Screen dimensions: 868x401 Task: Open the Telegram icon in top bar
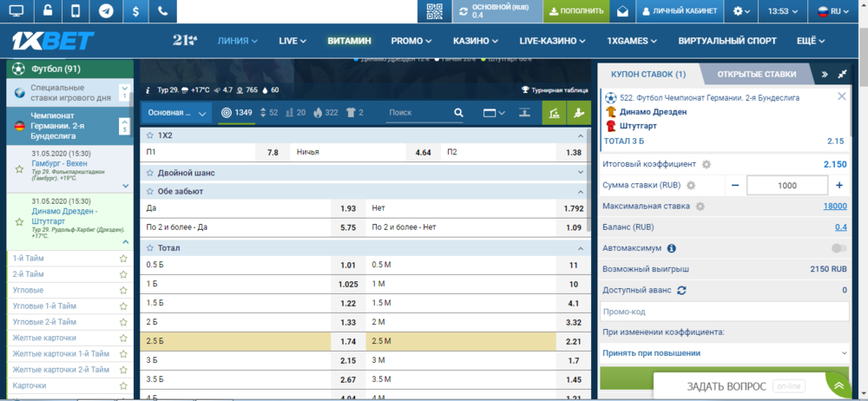coord(106,11)
